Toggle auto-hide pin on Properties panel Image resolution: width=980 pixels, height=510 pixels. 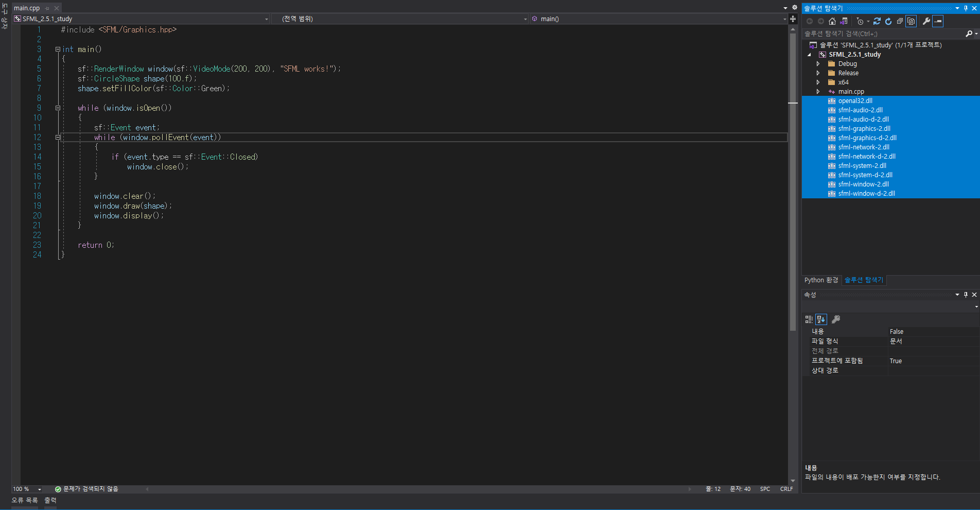(x=966, y=295)
